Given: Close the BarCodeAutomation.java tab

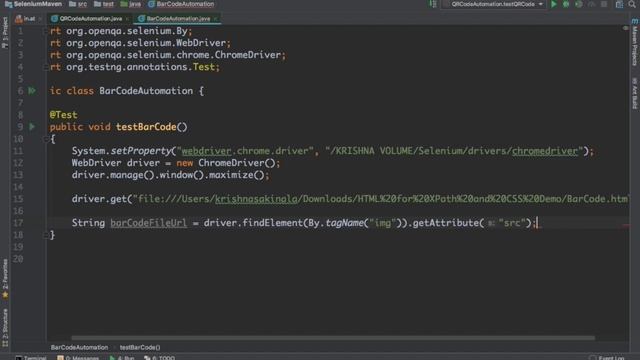Looking at the screenshot, I should coord(216,19).
